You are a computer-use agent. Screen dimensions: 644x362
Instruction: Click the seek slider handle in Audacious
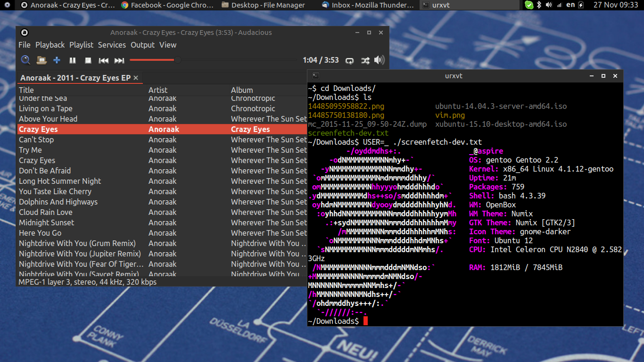click(x=178, y=60)
